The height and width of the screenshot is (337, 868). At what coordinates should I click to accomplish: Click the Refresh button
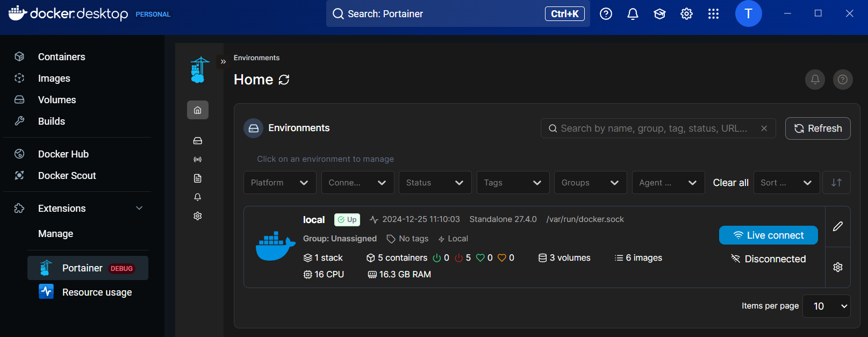tap(818, 128)
